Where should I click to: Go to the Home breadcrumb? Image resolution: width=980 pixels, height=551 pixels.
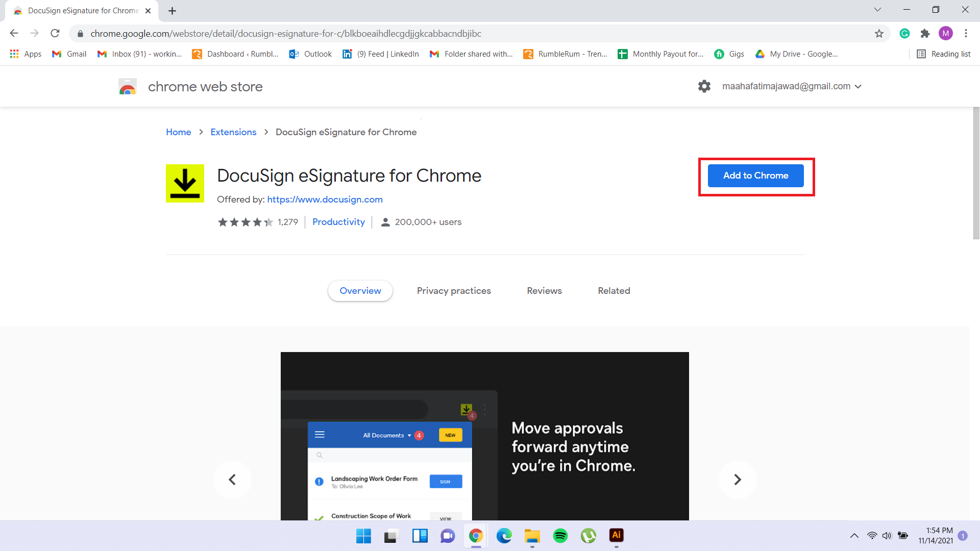pyautogui.click(x=179, y=132)
